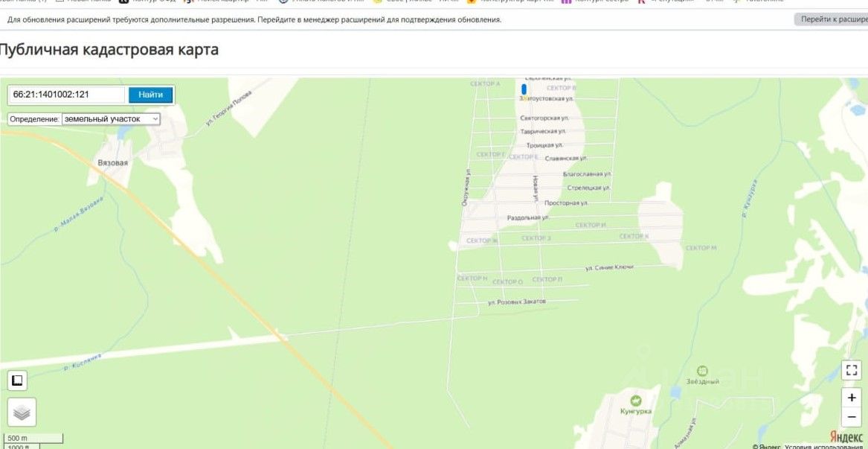This screenshot has height=449, width=868.
Task: Click the cadastral number search field
Action: click(x=66, y=95)
